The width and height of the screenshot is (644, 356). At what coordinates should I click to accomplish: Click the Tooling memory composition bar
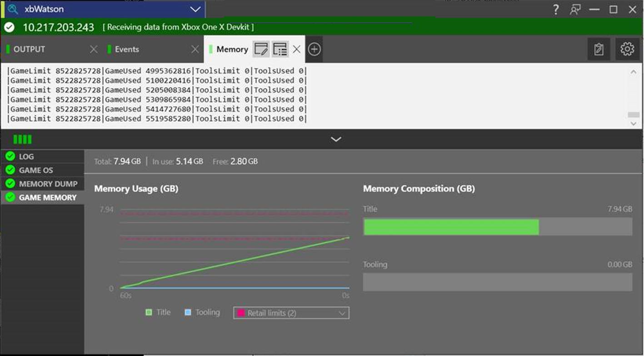498,282
